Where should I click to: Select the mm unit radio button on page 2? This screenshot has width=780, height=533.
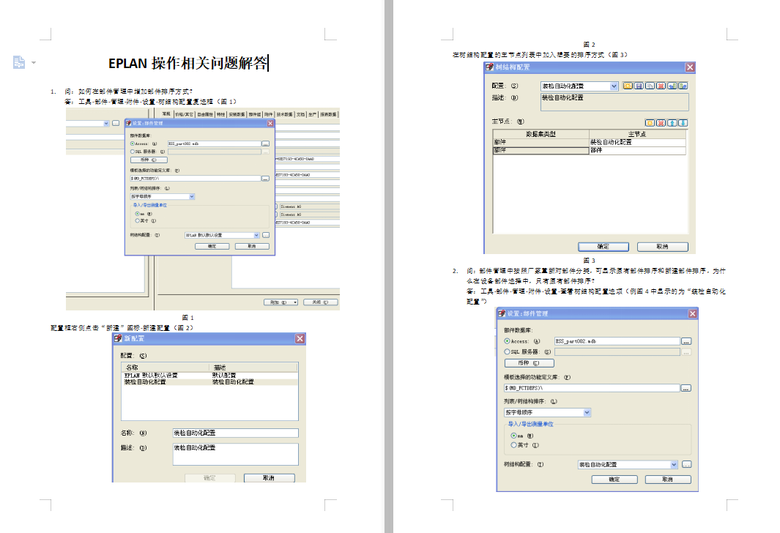coord(514,435)
